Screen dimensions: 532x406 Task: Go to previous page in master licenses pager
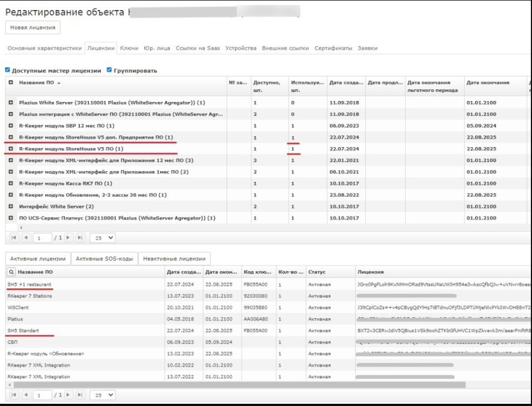(x=26, y=238)
